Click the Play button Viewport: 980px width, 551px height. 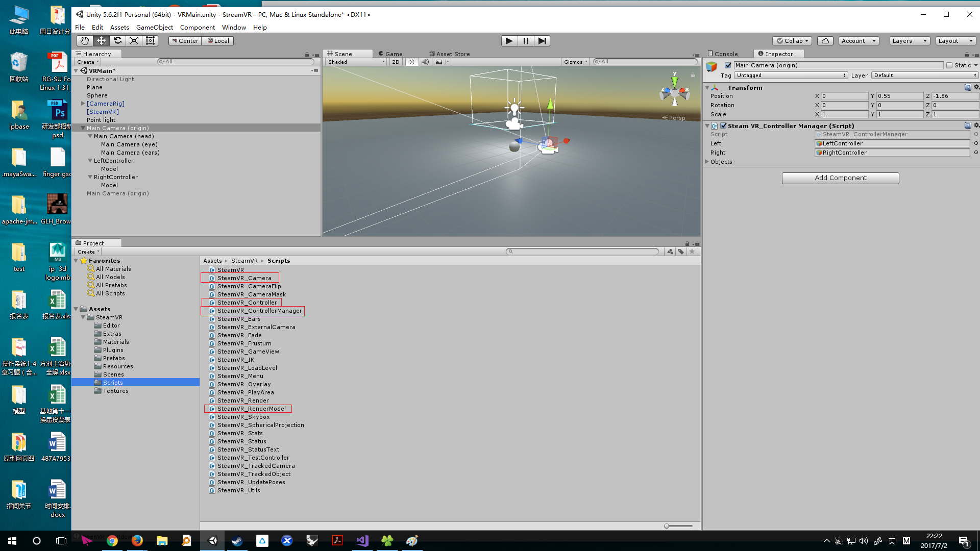(509, 41)
